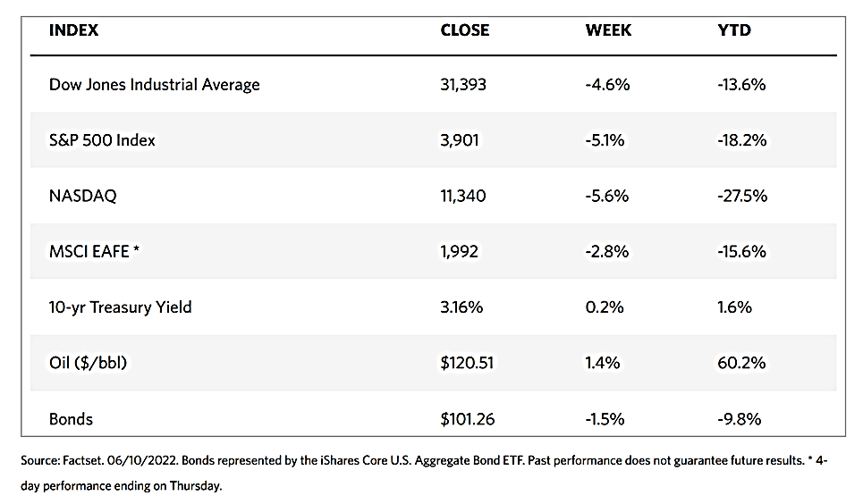
Task: Click the Oil ($/bbl) row label
Action: (x=93, y=363)
